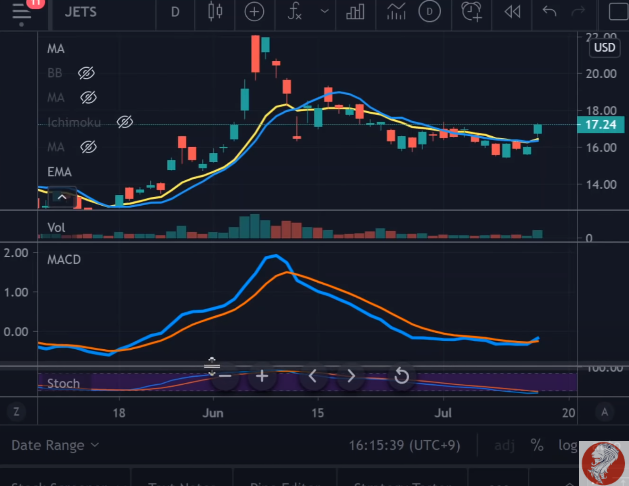
Task: Reset the chart view
Action: coord(402,376)
